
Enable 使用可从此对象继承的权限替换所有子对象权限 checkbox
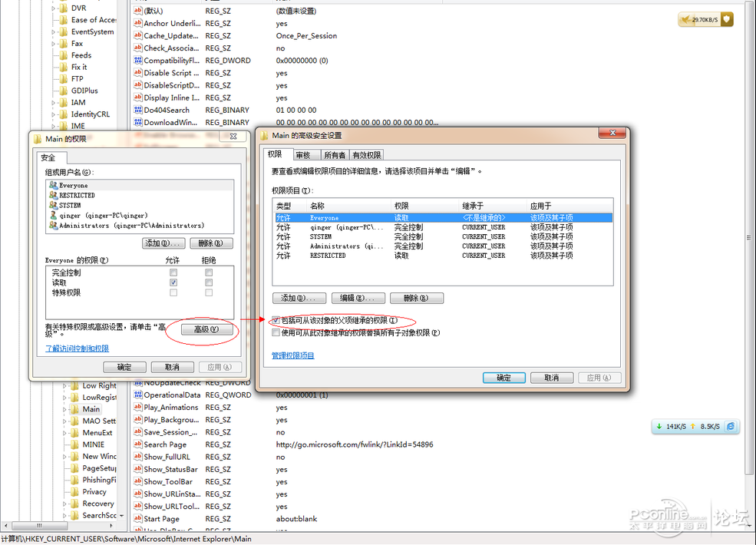pyautogui.click(x=276, y=333)
